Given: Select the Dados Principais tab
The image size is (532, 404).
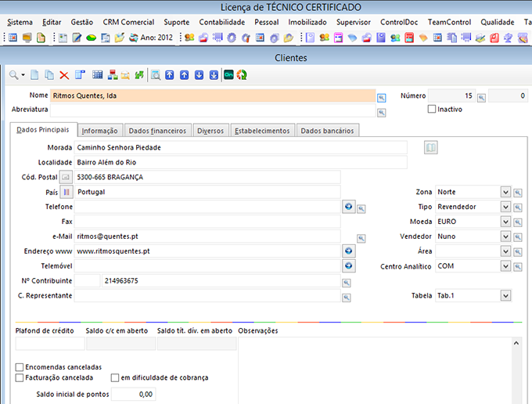Looking at the screenshot, I should pos(43,130).
